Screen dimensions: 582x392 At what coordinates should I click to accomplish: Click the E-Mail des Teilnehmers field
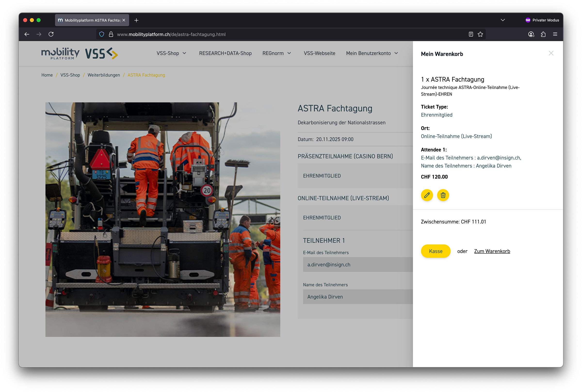[358, 265]
